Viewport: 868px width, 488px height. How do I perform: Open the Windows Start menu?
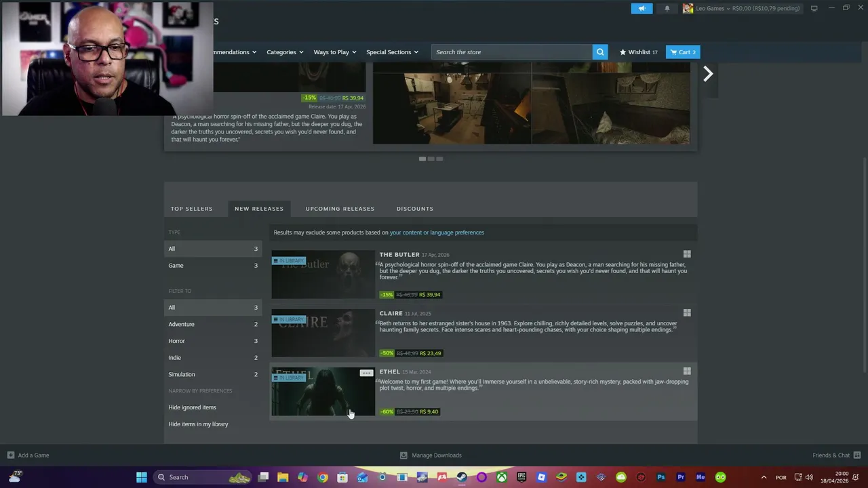(142, 477)
